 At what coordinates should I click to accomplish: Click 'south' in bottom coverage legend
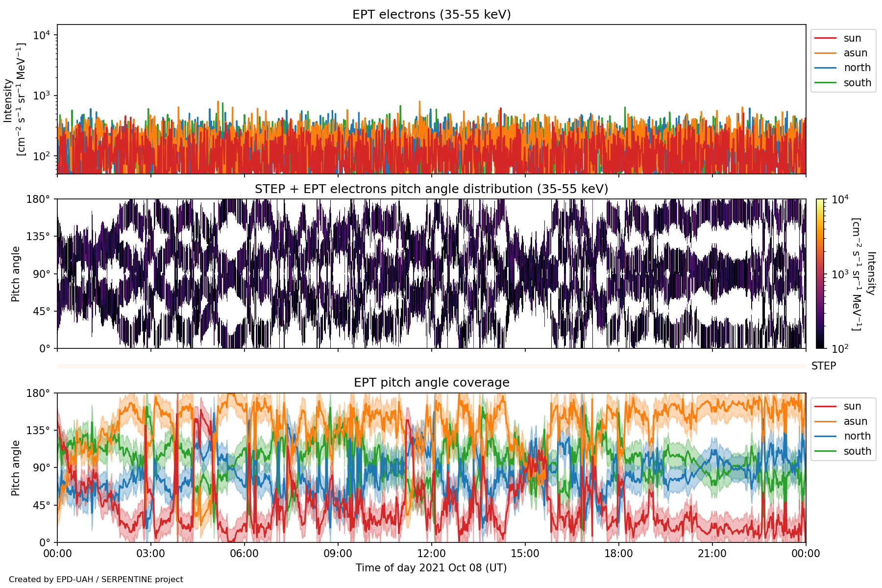click(857, 451)
